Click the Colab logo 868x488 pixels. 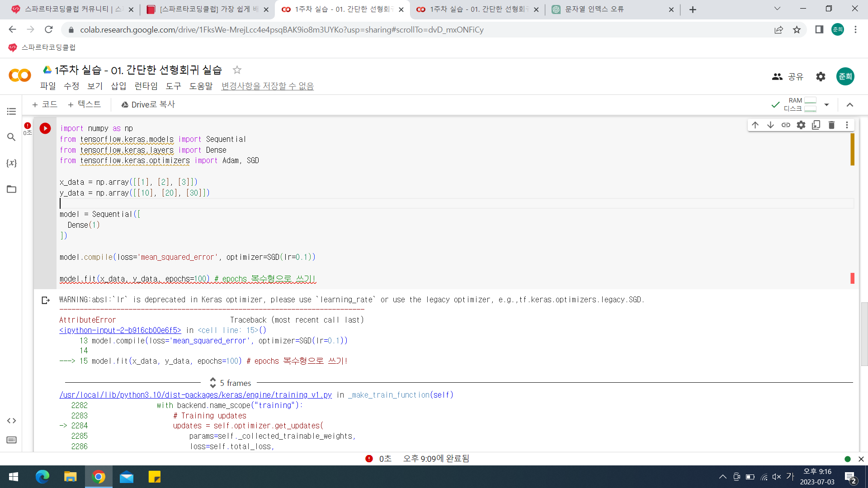tap(20, 75)
